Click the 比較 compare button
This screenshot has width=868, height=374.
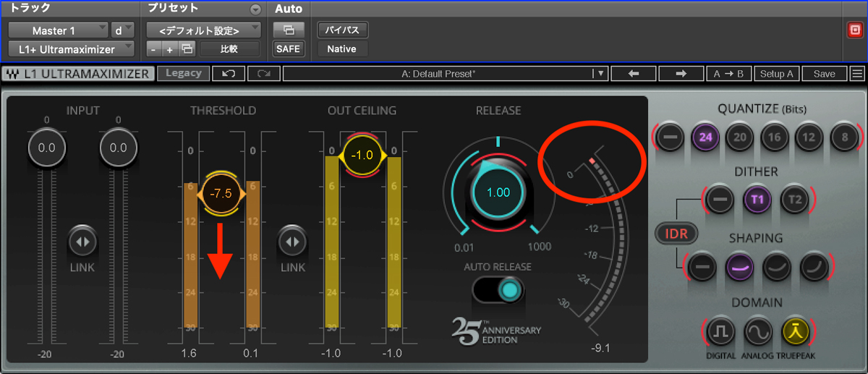(x=229, y=49)
